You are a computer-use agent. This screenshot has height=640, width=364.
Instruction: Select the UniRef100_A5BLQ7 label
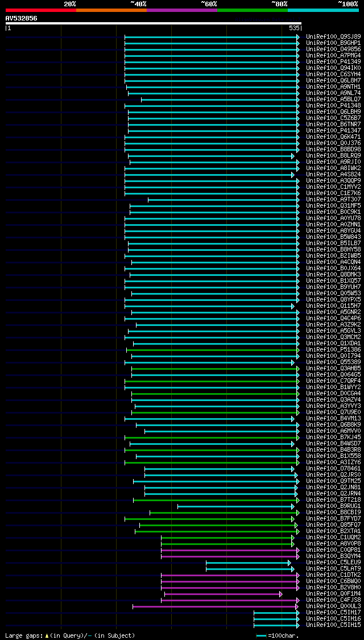(x=333, y=99)
